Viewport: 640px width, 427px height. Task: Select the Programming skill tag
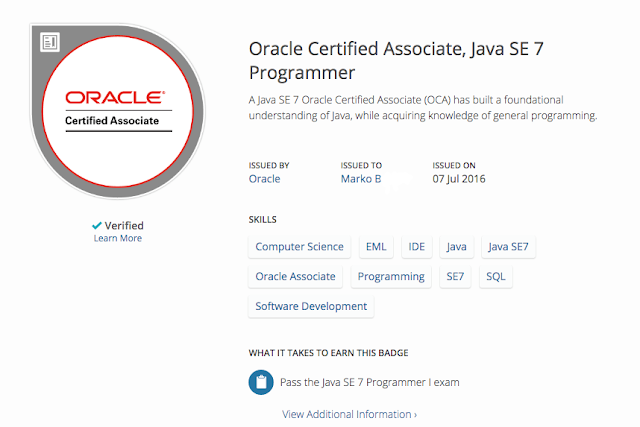tap(391, 276)
